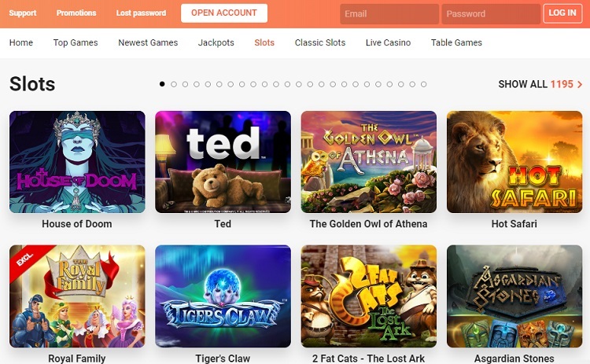The image size is (590, 364).
Task: Switch to the Classic Slots tab
Action: pyautogui.click(x=320, y=42)
